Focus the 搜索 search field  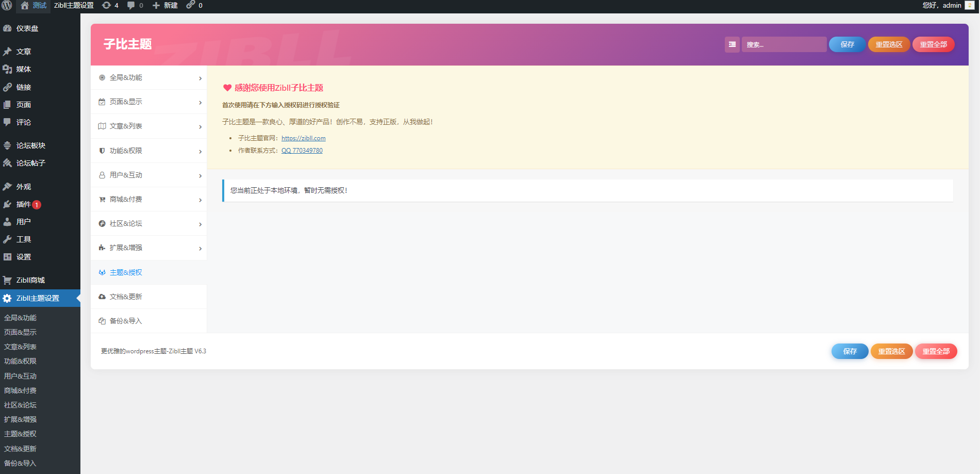point(784,44)
